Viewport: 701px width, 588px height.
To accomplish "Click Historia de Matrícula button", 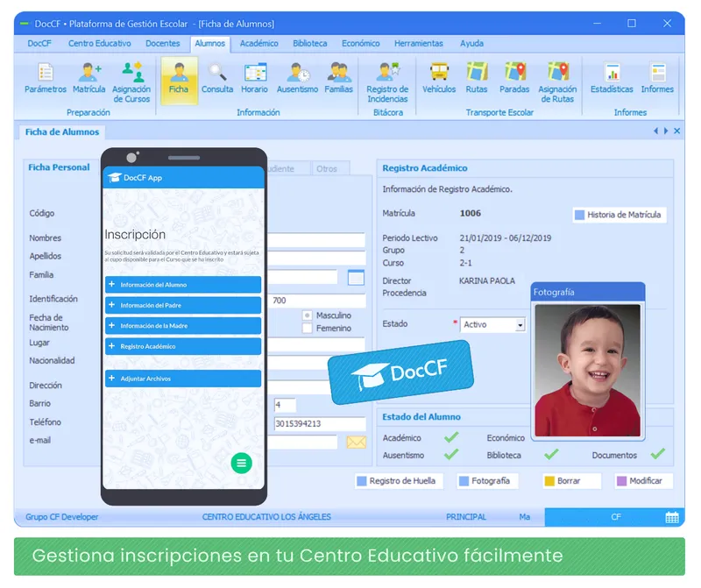I will 620,215.
